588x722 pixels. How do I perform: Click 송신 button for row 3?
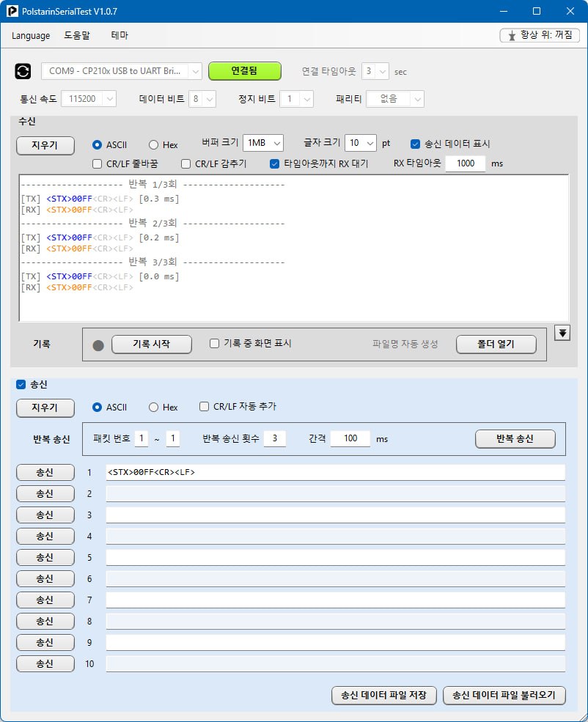45,515
